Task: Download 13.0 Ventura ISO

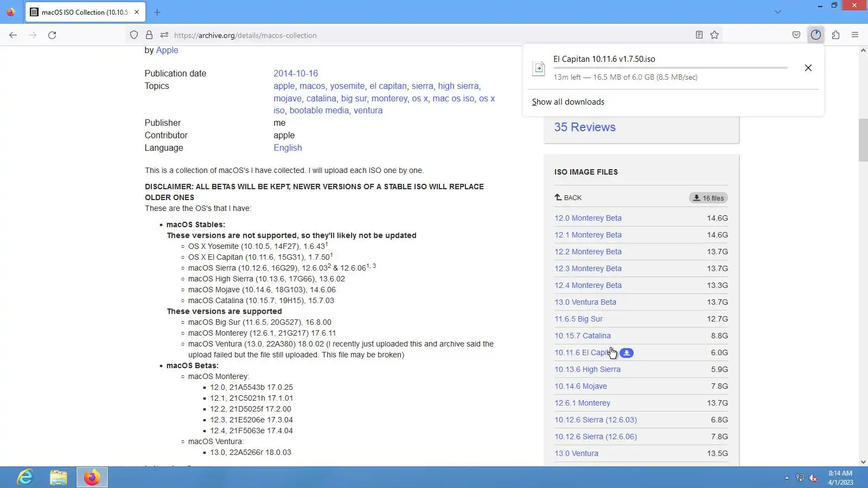Action: 576,453
